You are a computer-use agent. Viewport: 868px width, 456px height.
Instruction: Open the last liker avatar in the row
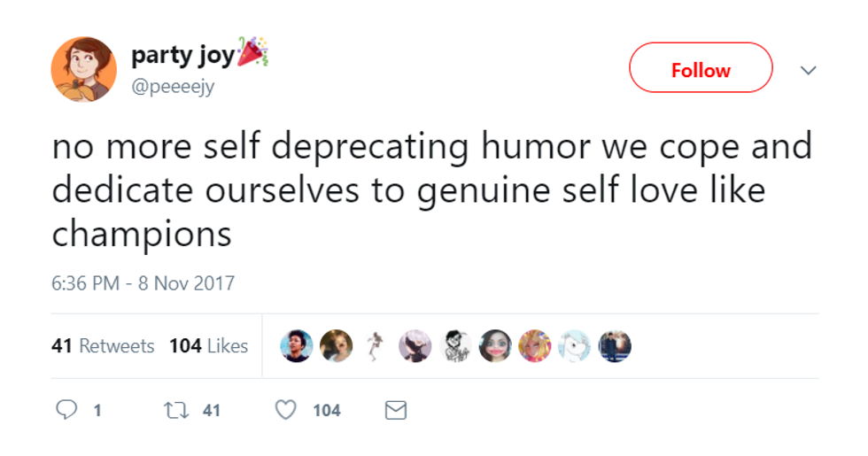614,346
